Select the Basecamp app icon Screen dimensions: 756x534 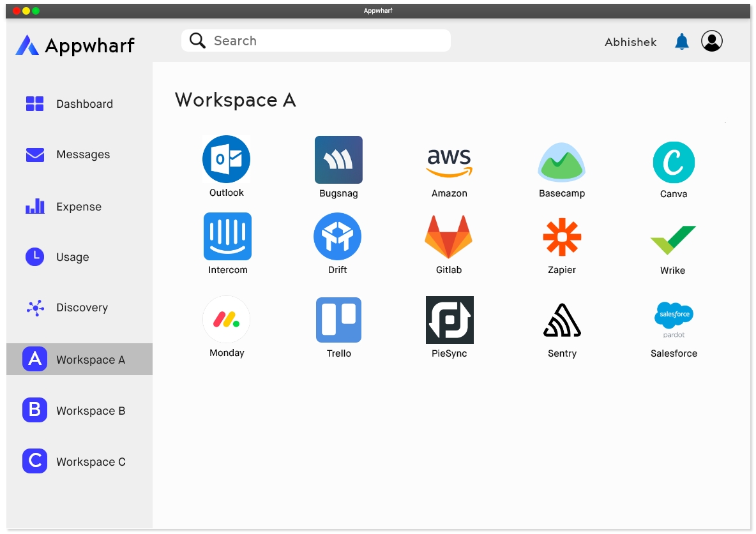click(x=561, y=162)
